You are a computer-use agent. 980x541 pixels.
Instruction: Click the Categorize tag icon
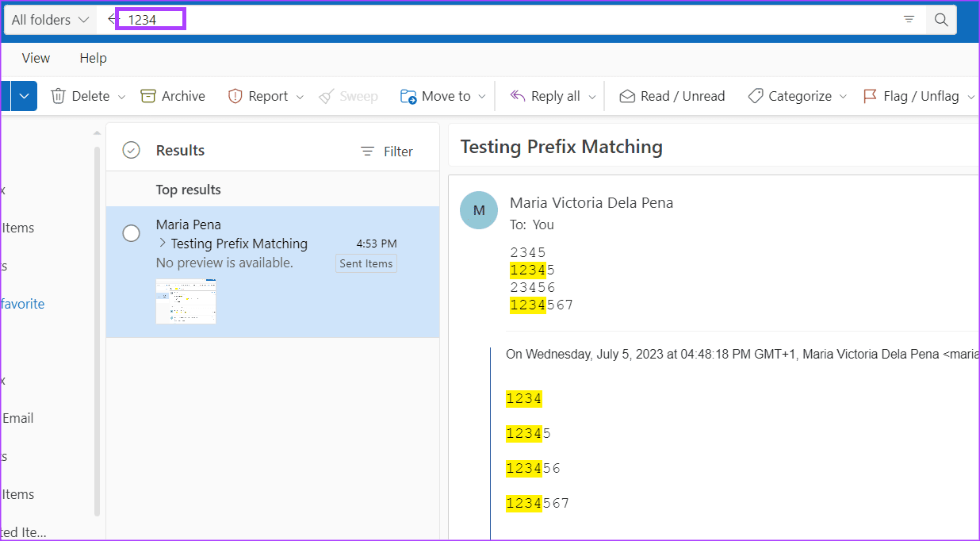tap(755, 96)
